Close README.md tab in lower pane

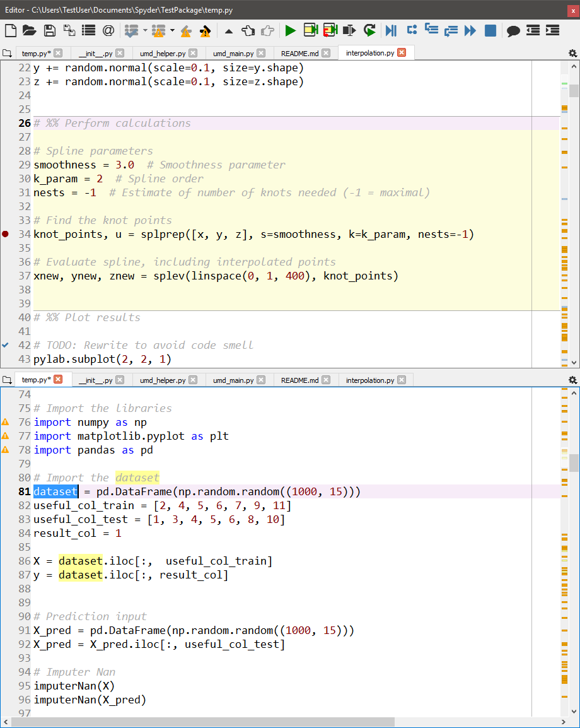coord(326,380)
